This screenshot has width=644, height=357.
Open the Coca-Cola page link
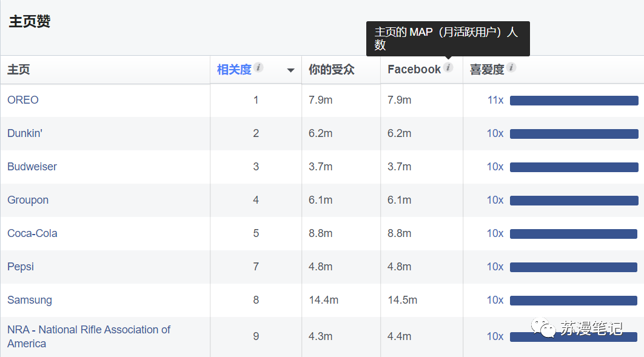coord(33,233)
